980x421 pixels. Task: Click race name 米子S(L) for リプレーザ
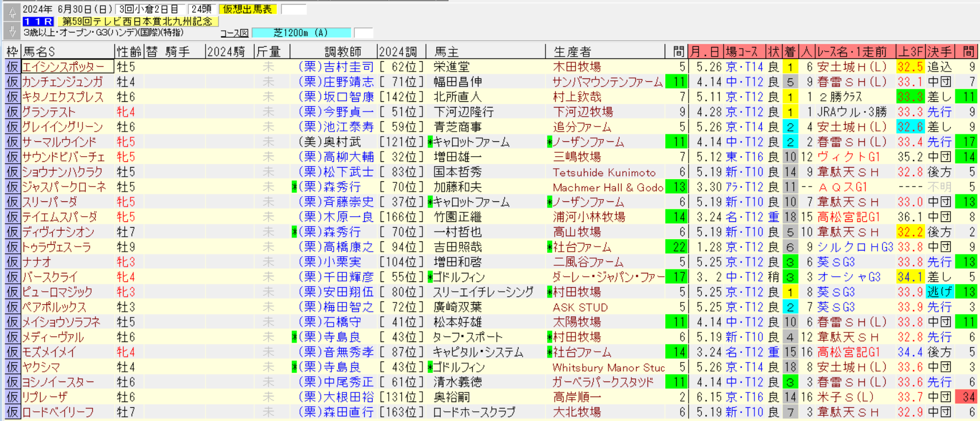(x=845, y=397)
